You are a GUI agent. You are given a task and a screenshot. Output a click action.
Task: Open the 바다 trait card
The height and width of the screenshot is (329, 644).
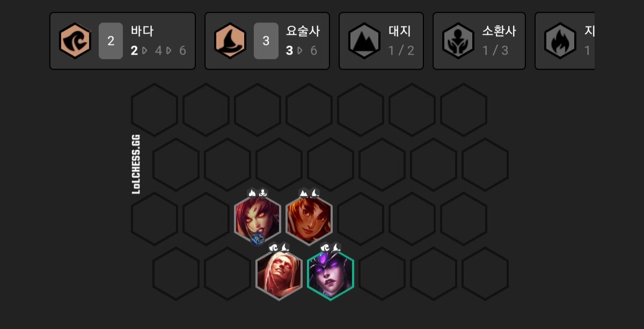122,41
